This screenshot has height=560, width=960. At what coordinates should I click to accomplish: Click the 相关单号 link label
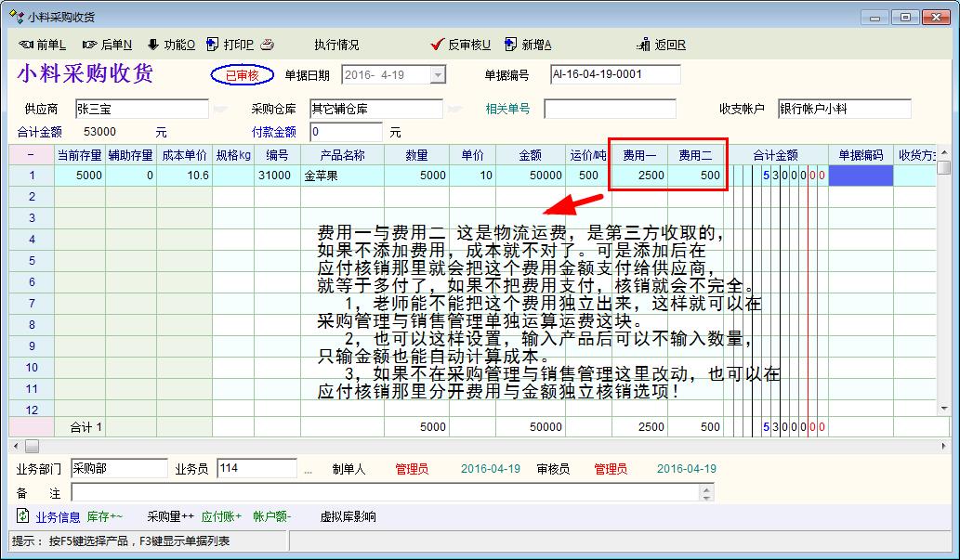[507, 109]
